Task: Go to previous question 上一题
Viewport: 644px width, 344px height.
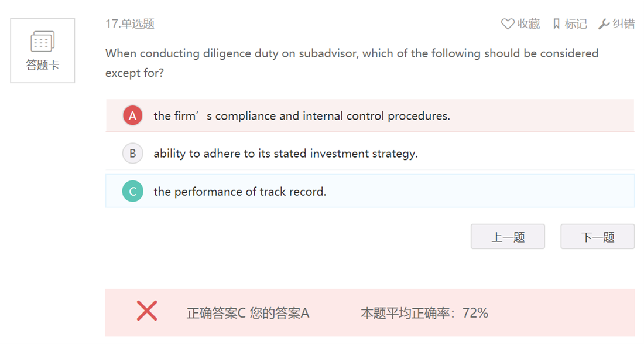Action: [x=508, y=237]
